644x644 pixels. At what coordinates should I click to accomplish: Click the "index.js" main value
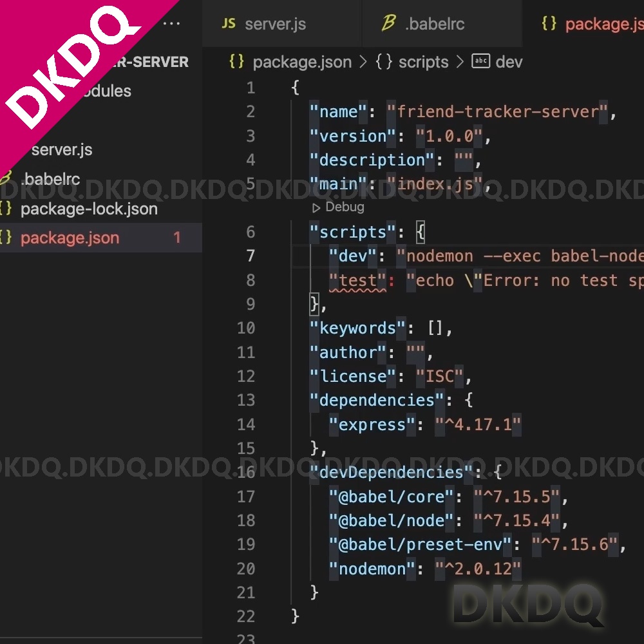[435, 184]
